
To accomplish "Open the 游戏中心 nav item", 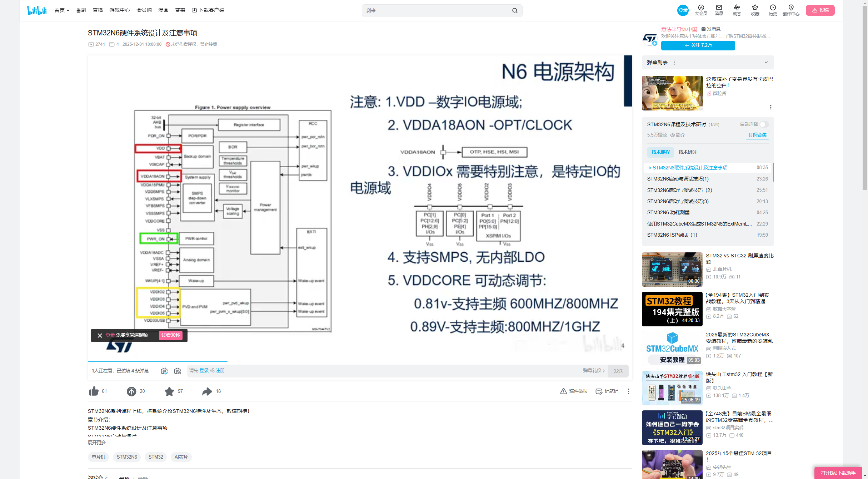I will (x=120, y=10).
